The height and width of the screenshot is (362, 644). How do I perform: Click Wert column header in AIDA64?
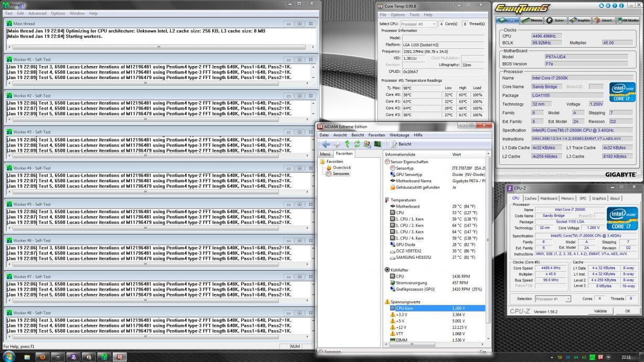pyautogui.click(x=468, y=155)
